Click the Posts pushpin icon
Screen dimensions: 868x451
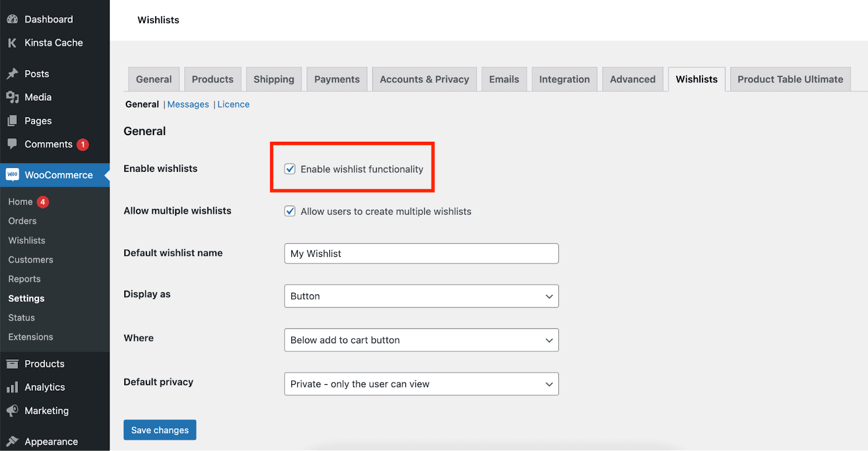pyautogui.click(x=12, y=74)
